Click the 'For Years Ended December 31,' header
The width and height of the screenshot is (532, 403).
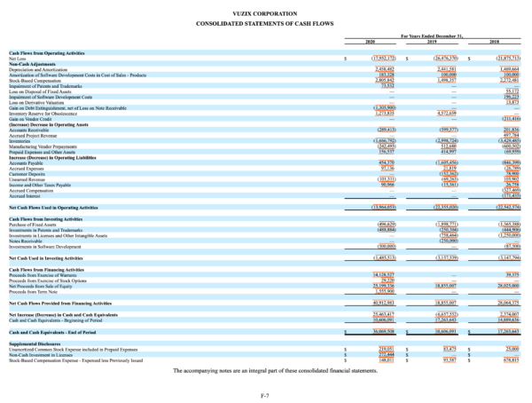pyautogui.click(x=432, y=36)
